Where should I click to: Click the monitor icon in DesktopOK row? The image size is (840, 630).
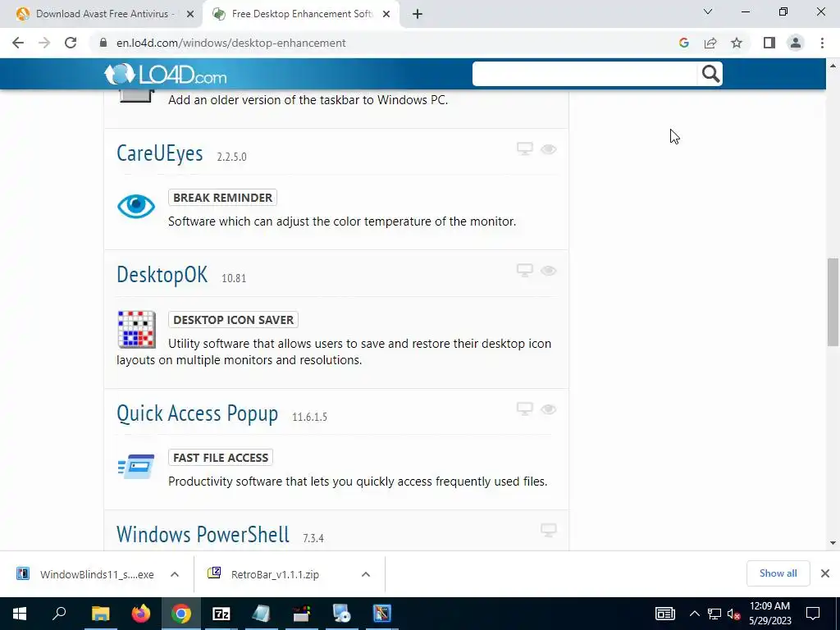[x=524, y=271]
